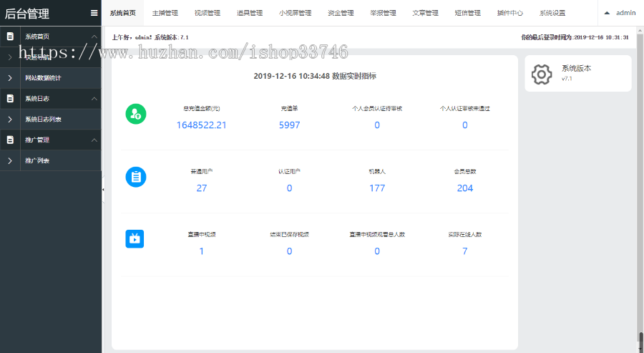Click the blue live TV icon
Screen dimensions: 644x353
click(135, 238)
